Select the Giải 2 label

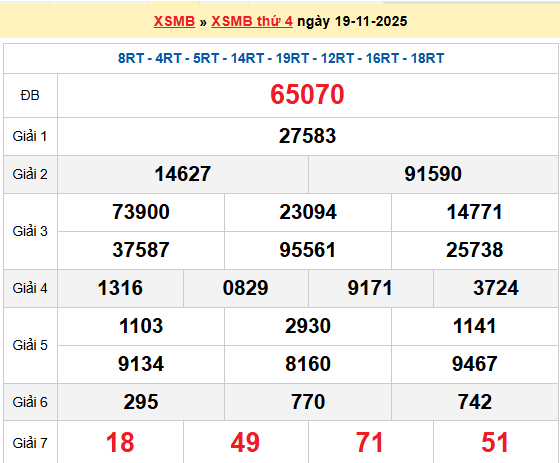click(x=30, y=174)
